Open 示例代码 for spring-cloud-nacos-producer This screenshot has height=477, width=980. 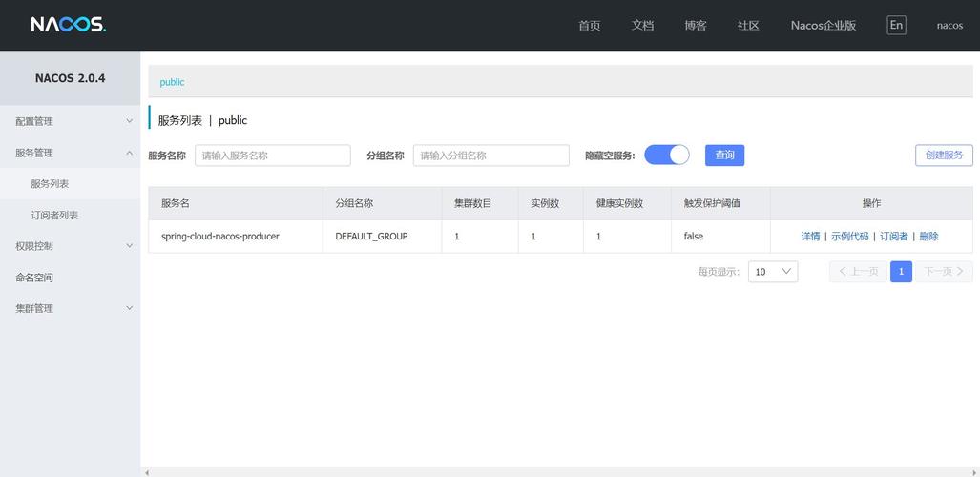click(849, 237)
